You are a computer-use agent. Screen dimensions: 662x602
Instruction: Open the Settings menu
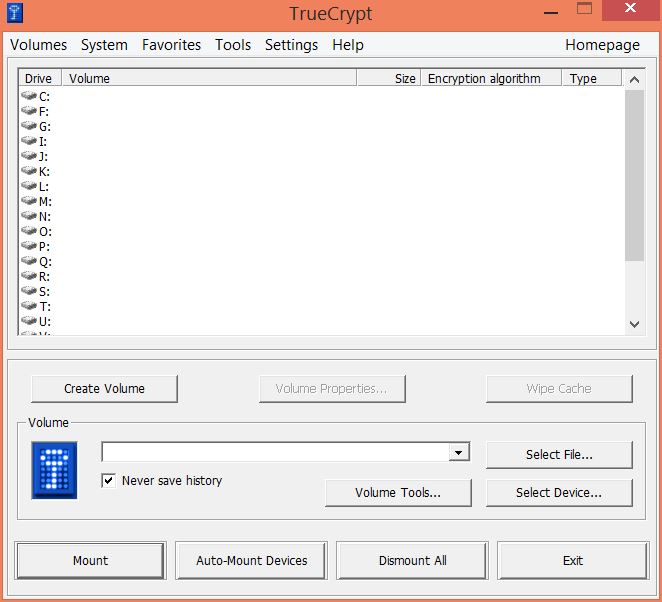coord(291,45)
